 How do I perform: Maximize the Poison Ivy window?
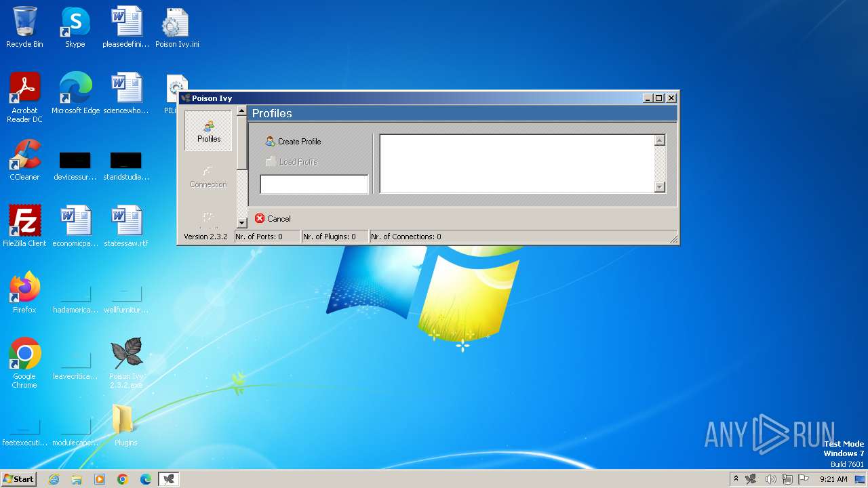[x=658, y=98]
